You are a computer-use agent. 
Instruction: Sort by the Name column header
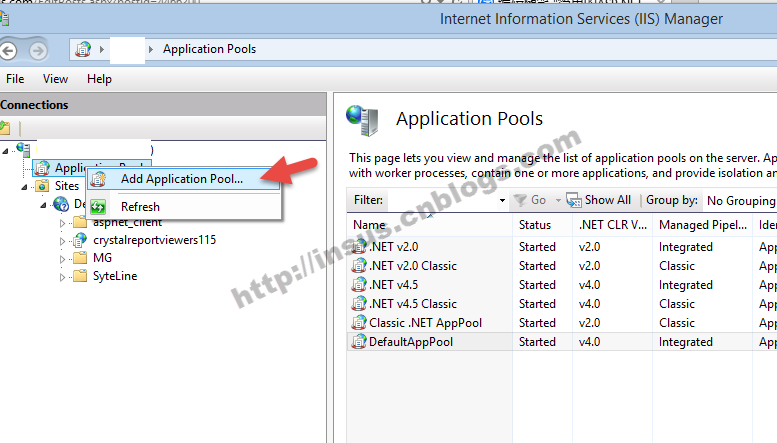coord(430,225)
